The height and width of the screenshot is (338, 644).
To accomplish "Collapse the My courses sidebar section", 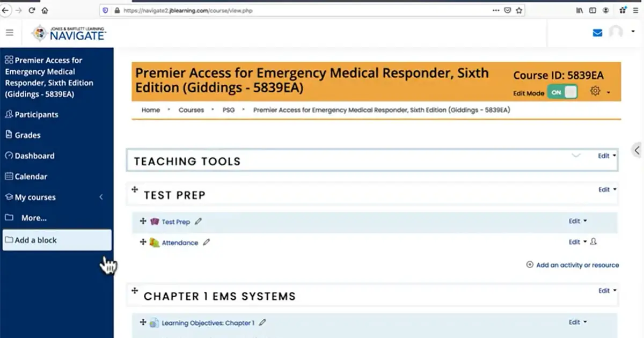I will coord(101,197).
